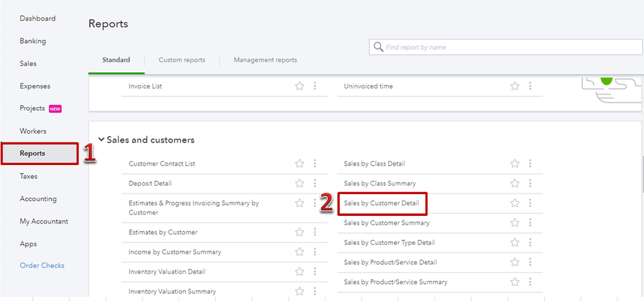Switch to the Custom reports tab
The width and height of the screenshot is (644, 301).
(182, 60)
